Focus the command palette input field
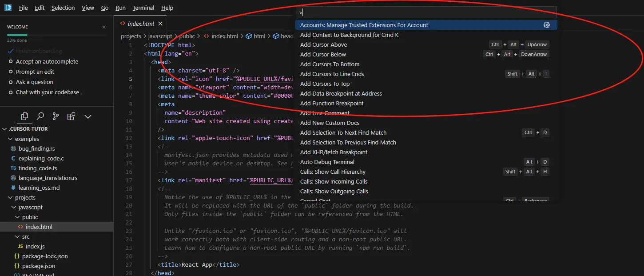 tap(426, 13)
